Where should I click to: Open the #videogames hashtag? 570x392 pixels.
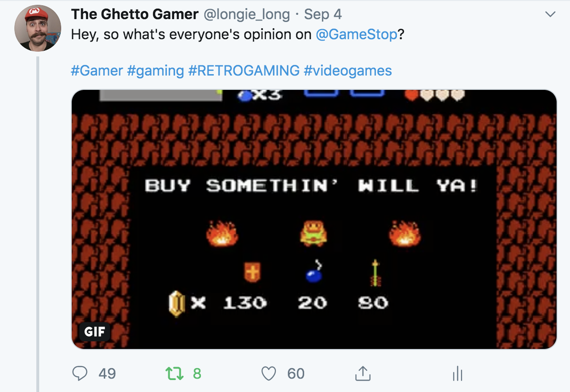click(348, 71)
